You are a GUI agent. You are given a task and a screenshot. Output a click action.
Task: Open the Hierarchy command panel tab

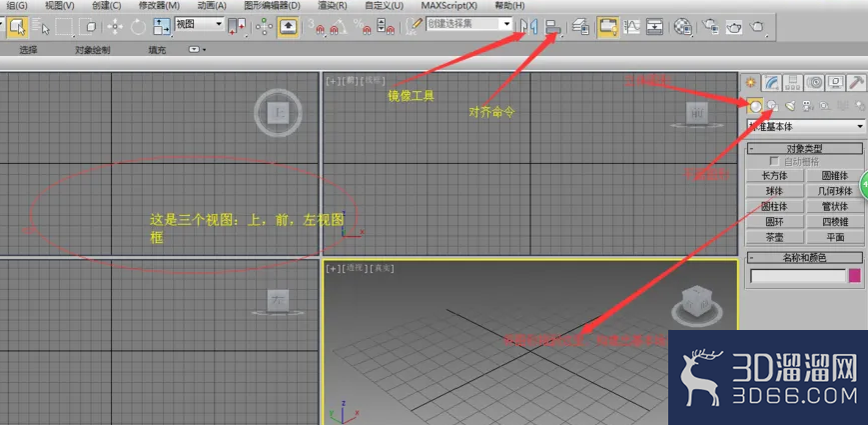[x=793, y=83]
